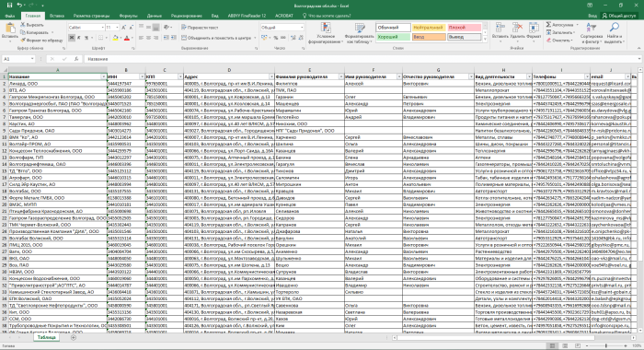Viewport: 644px width, 350px height.
Task: Click the Format Painter brush icon
Action: pyautogui.click(x=23, y=41)
